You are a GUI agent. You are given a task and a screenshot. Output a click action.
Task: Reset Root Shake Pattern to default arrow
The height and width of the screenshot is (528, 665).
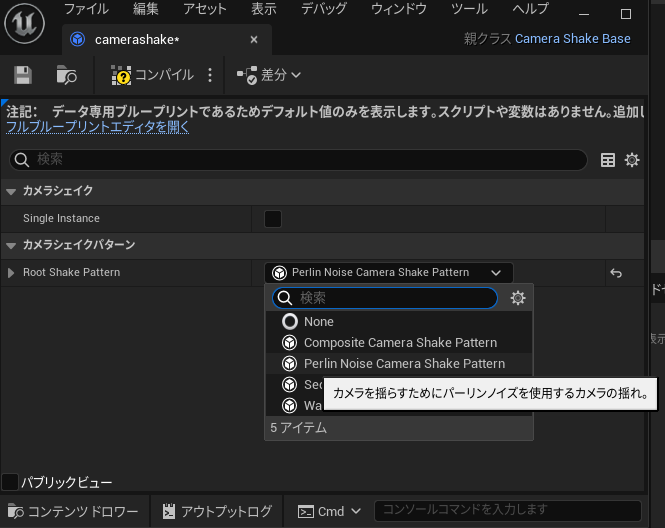pyautogui.click(x=617, y=273)
